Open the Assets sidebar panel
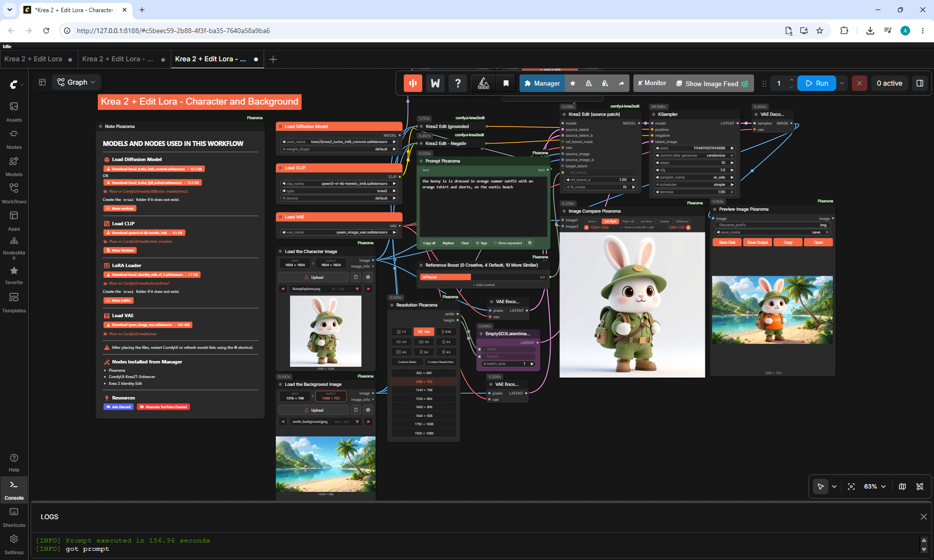The height and width of the screenshot is (560, 934). click(x=14, y=111)
